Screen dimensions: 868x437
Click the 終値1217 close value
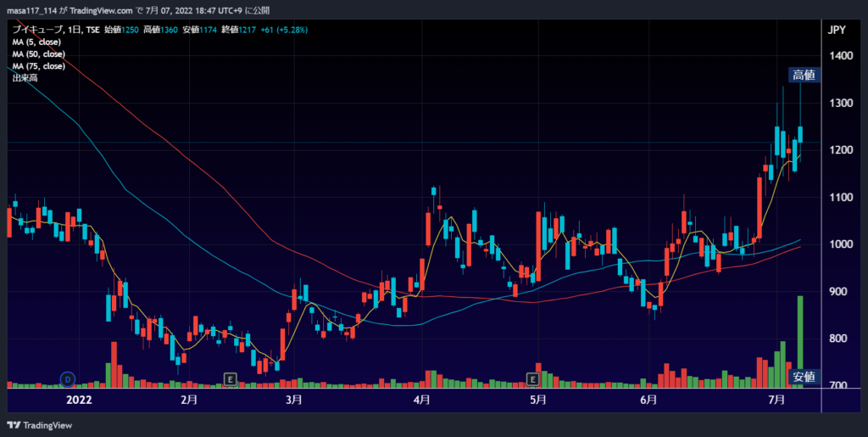pos(238,30)
